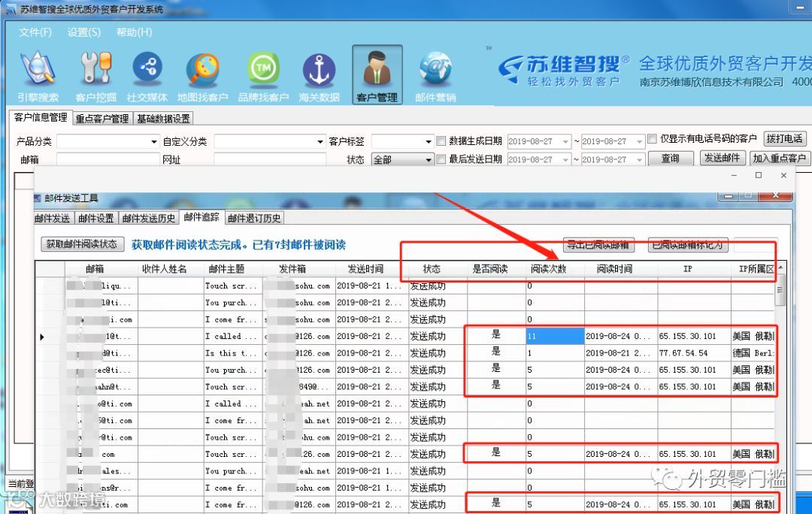Viewport: 812px width, 514px height.
Task: Switch to 邮件退订历史 tab
Action: (254, 219)
